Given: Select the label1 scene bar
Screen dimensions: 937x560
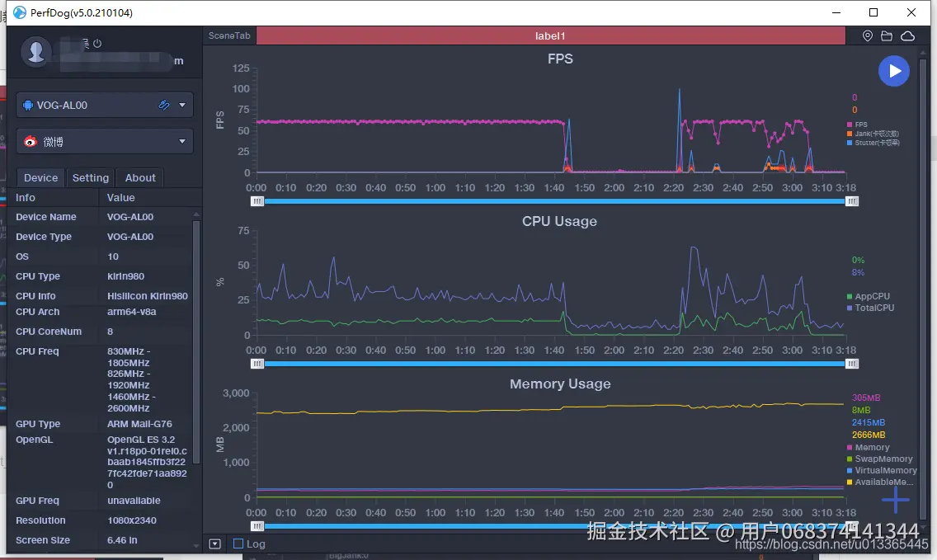Looking at the screenshot, I should 550,35.
